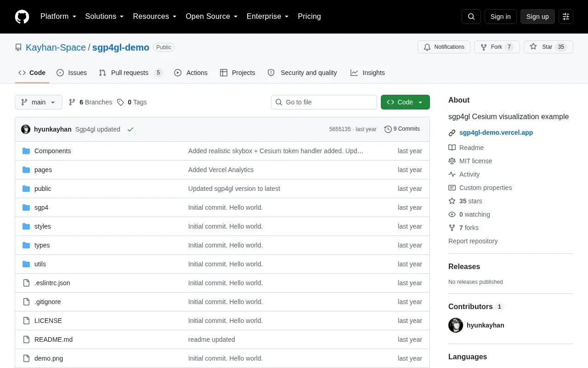Viewport: 588px width, 368px height.
Task: Open the Readme link in About
Action: click(x=466, y=148)
